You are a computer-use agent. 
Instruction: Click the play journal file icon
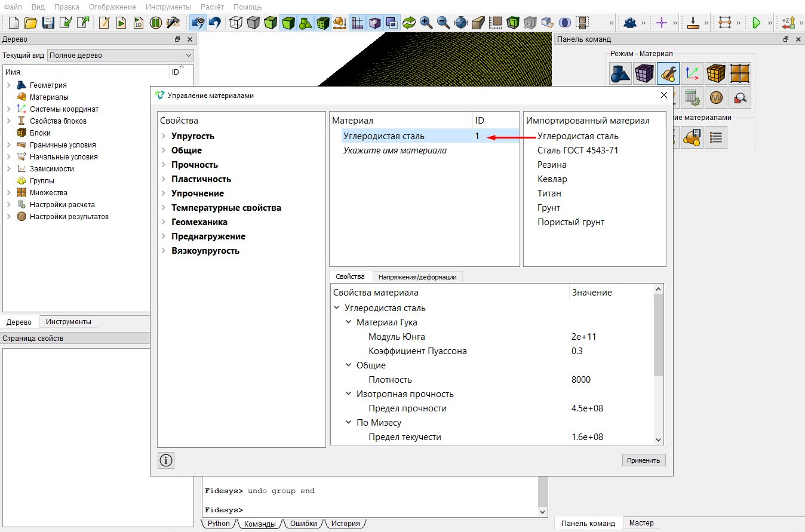121,23
